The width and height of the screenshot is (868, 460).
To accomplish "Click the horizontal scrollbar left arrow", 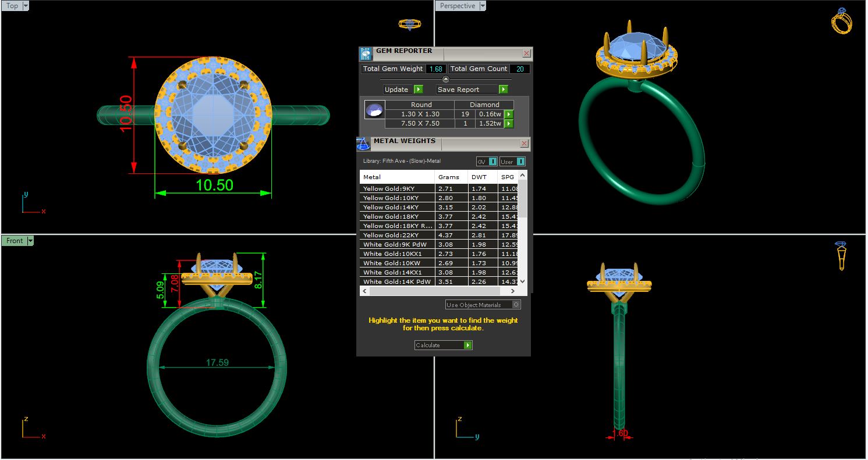I will [x=364, y=291].
